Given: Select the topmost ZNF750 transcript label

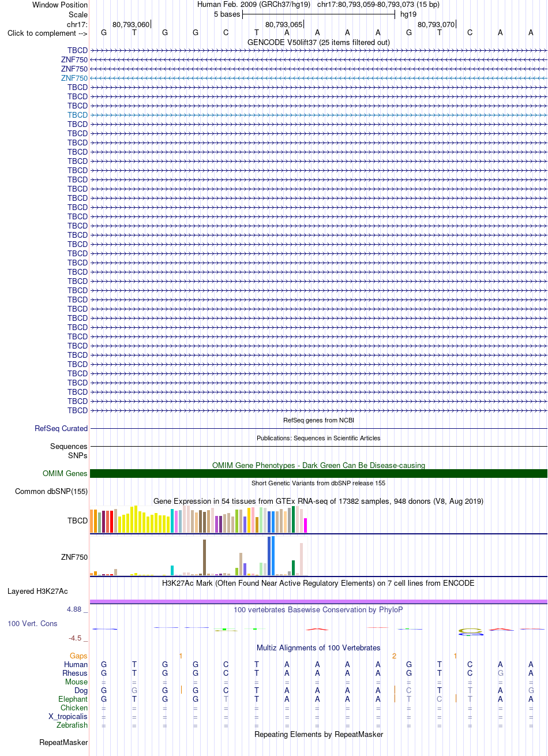Looking at the screenshot, I should [x=74, y=59].
